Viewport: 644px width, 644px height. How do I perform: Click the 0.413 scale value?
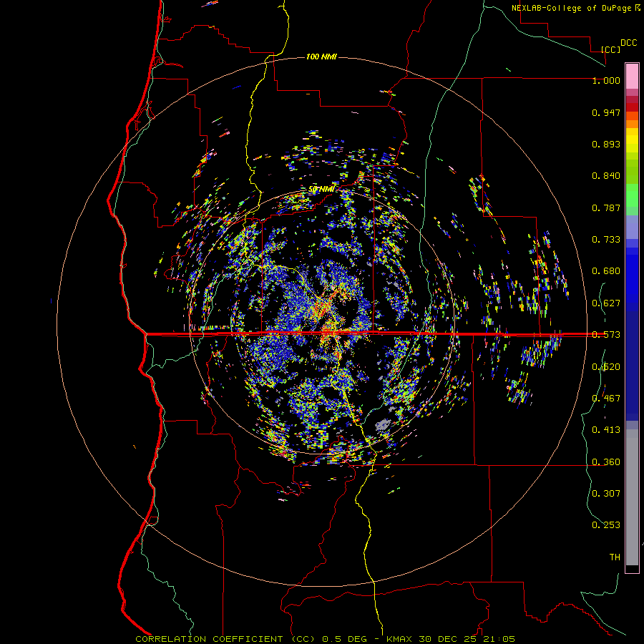click(606, 430)
